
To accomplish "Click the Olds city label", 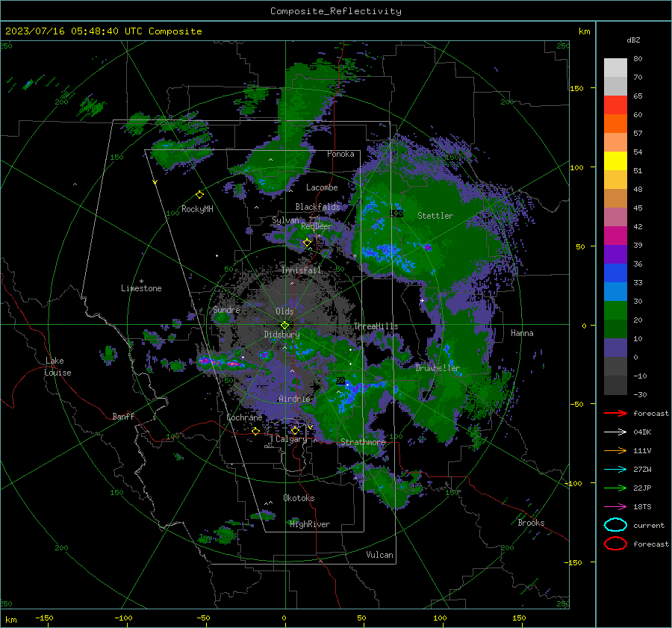I will coord(284,311).
